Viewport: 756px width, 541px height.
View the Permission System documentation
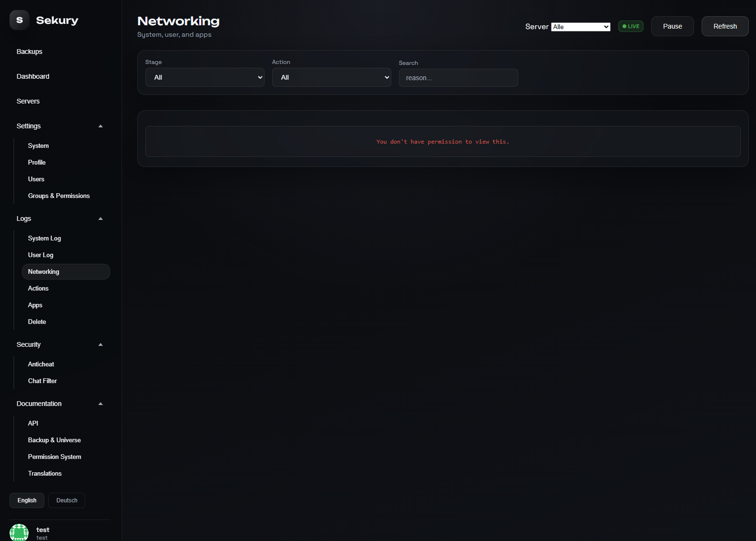[x=54, y=457]
